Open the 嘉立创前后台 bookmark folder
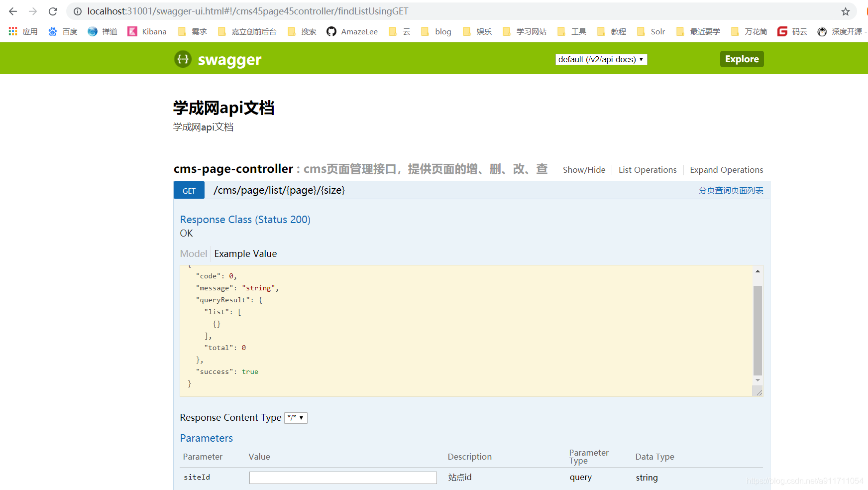The image size is (868, 490). point(247,31)
